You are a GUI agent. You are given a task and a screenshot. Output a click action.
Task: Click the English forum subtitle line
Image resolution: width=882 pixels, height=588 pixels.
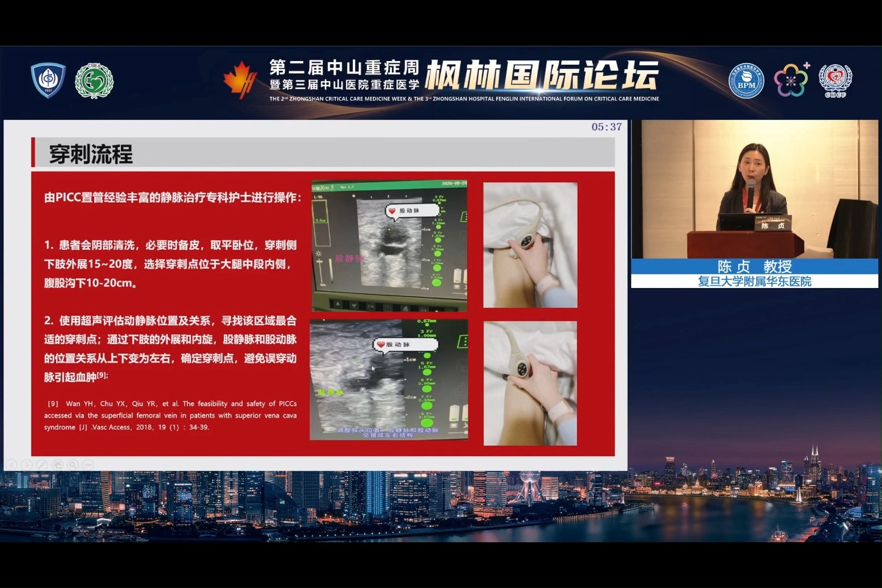pyautogui.click(x=464, y=99)
